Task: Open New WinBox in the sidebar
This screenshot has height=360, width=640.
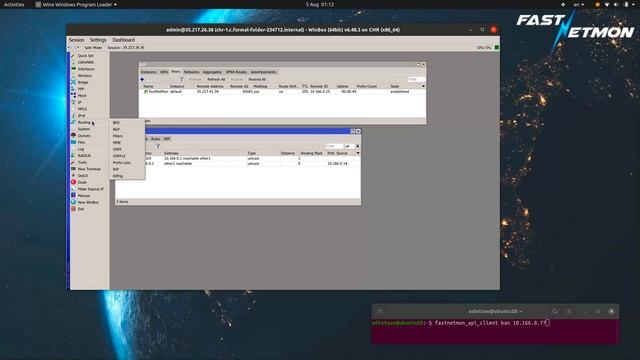Action: tap(88, 202)
